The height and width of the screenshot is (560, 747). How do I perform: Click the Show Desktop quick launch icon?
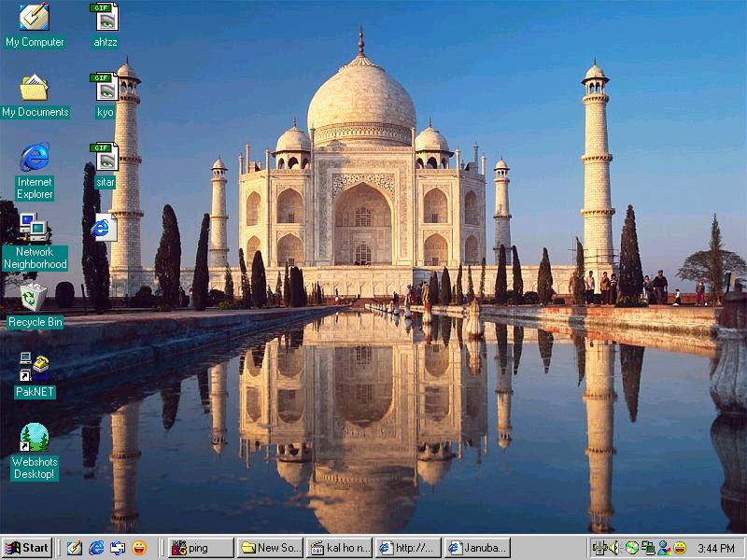(x=74, y=548)
